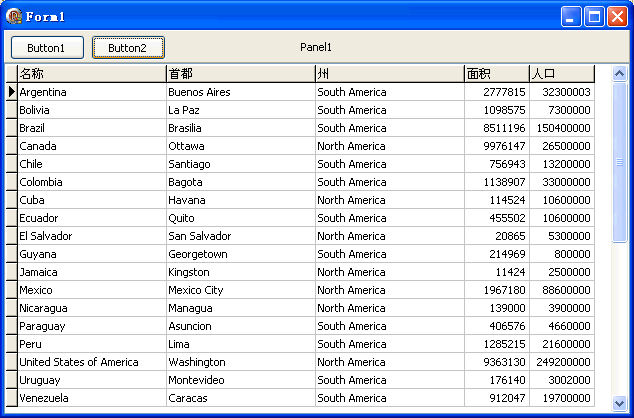Click the 州 column header

pyautogui.click(x=390, y=74)
